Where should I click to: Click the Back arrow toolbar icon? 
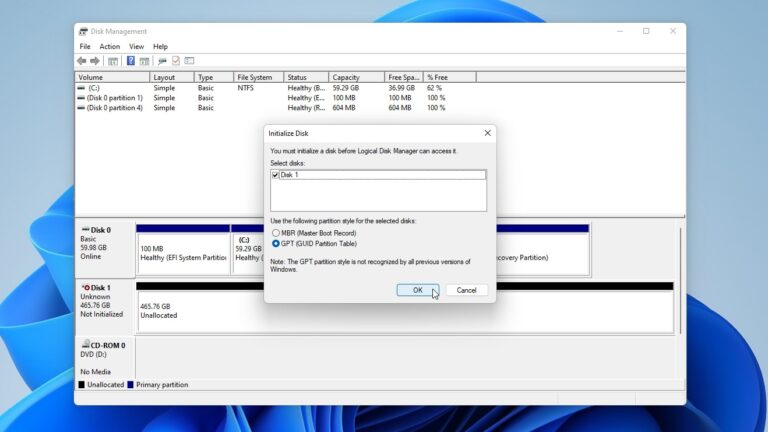82,61
